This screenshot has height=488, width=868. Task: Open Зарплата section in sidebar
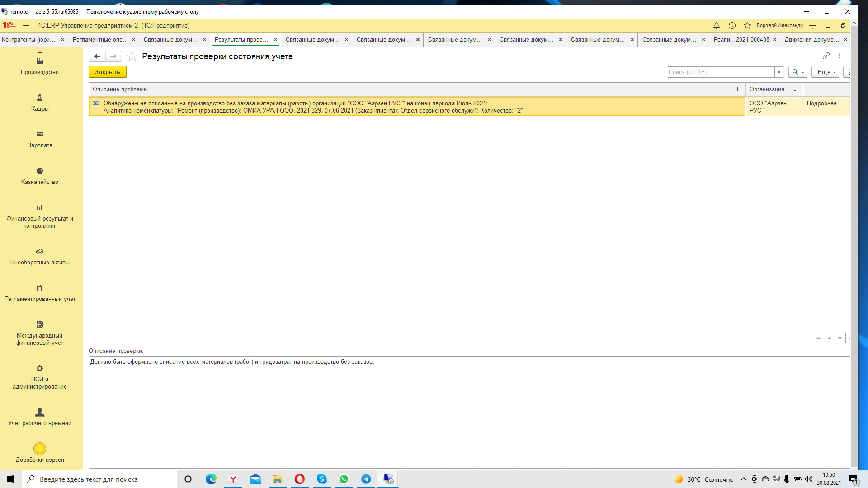click(40, 139)
